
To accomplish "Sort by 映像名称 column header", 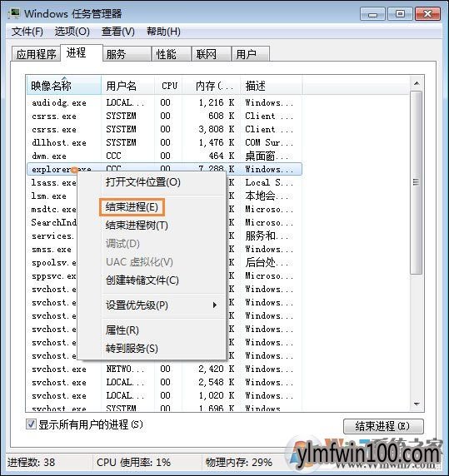I will coord(63,86).
